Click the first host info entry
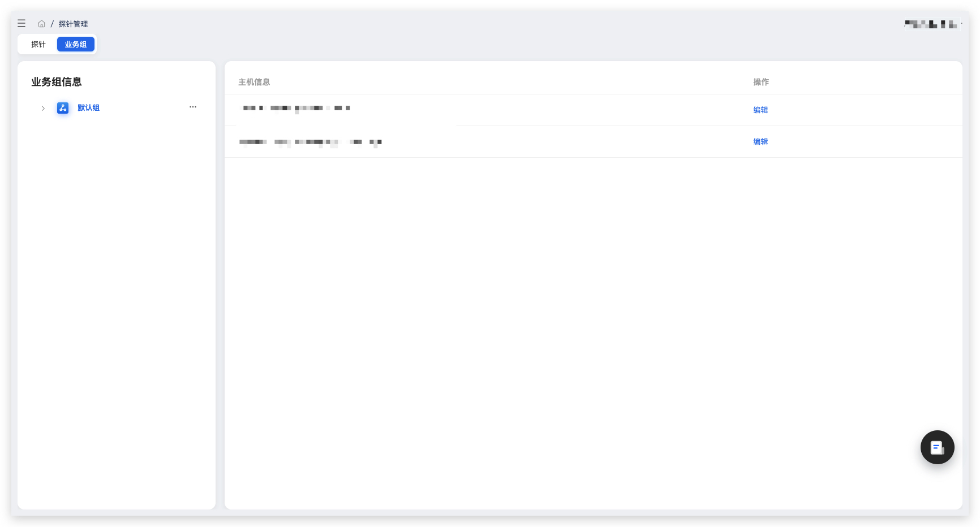The image size is (980, 527). (x=296, y=108)
